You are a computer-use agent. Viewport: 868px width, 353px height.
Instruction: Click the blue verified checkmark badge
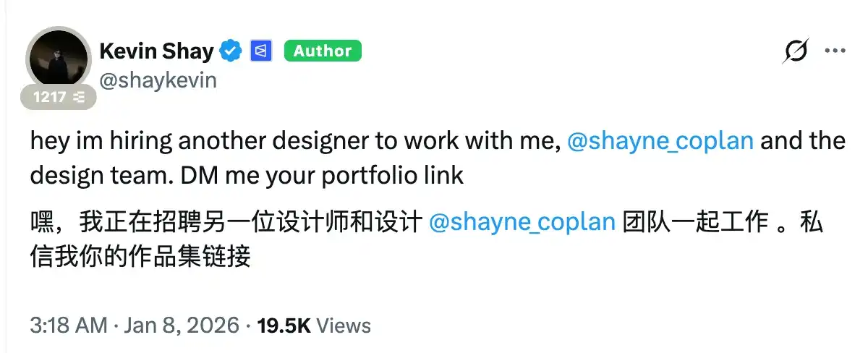[230, 51]
